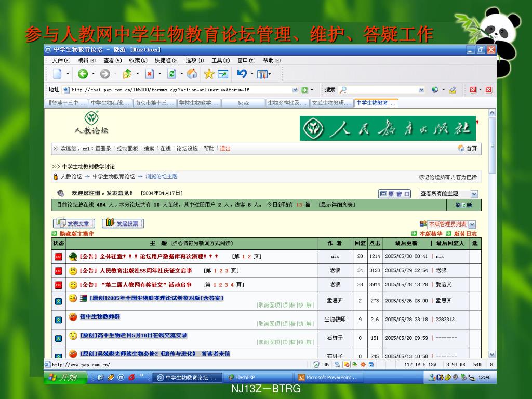Click the 人民教育出版社 green banner

tap(388, 128)
